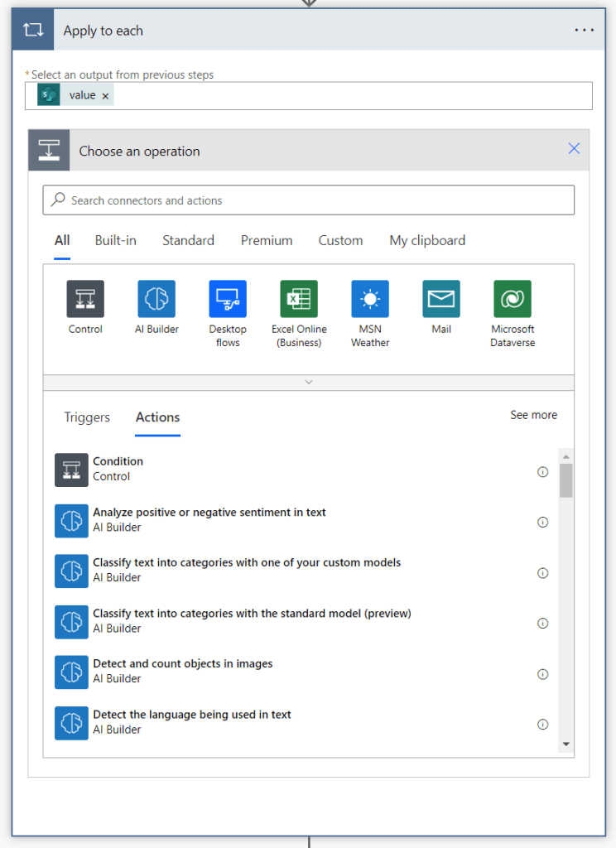Switch to the Standard tab
This screenshot has width=616, height=848.
pyautogui.click(x=188, y=241)
